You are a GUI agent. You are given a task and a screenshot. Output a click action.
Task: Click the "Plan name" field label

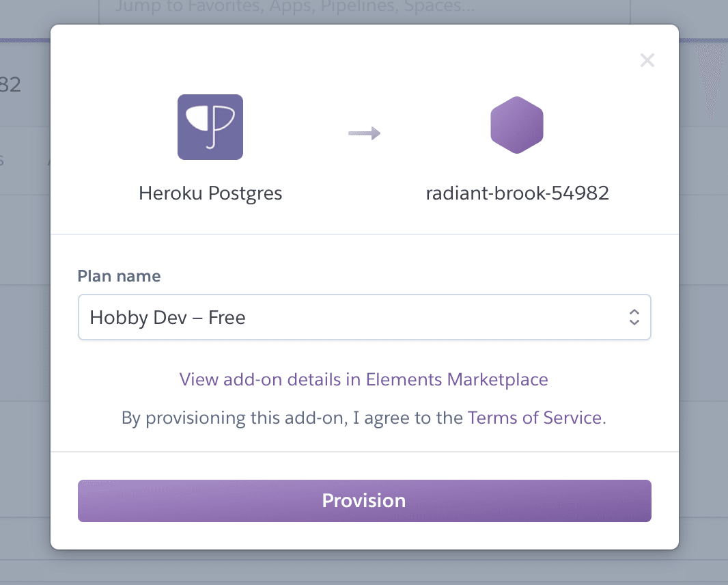click(120, 276)
